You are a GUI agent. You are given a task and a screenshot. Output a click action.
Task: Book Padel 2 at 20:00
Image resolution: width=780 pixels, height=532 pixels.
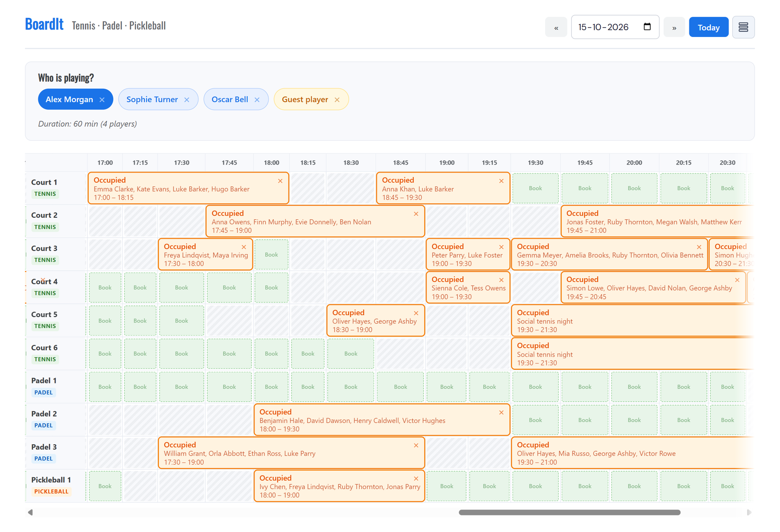(x=634, y=420)
